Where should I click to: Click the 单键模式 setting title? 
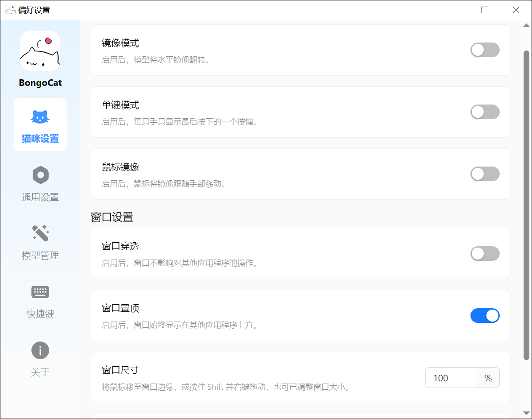(120, 105)
